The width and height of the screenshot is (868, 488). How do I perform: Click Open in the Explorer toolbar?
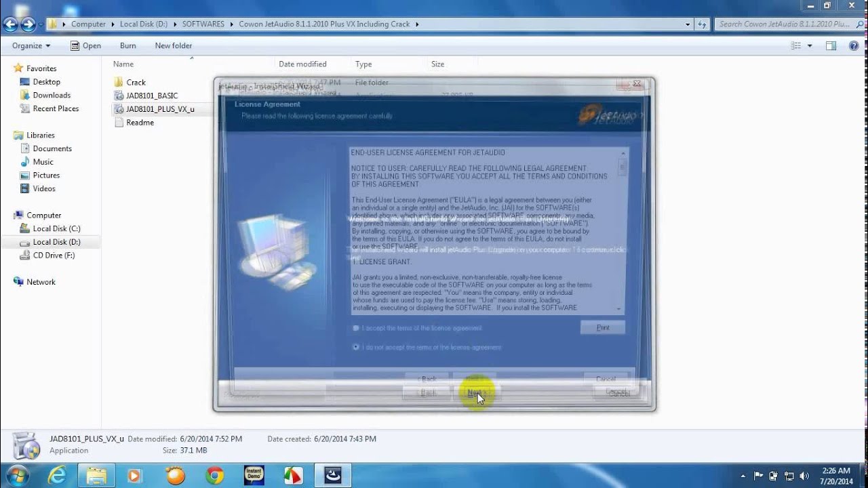click(86, 45)
